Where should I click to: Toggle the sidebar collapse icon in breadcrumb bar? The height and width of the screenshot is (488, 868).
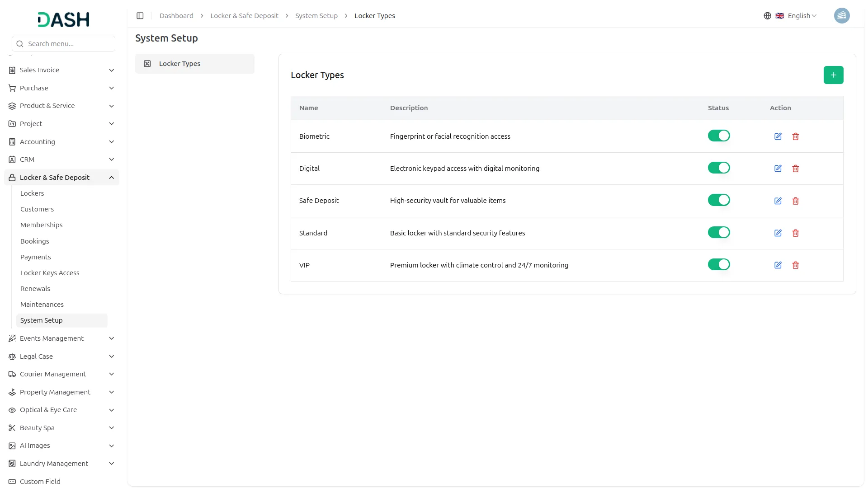(x=140, y=15)
